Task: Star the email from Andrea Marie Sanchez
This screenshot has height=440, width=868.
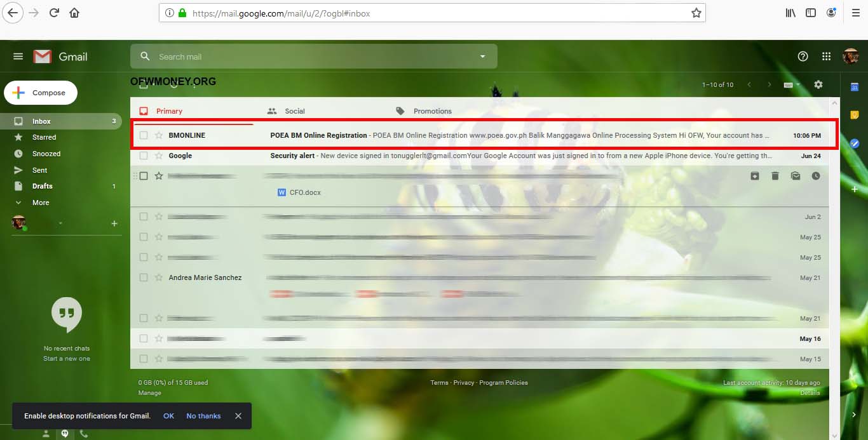Action: 158,277
